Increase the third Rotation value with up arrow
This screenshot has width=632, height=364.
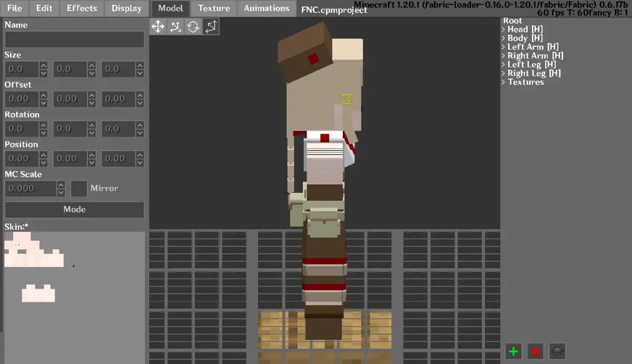(x=140, y=125)
